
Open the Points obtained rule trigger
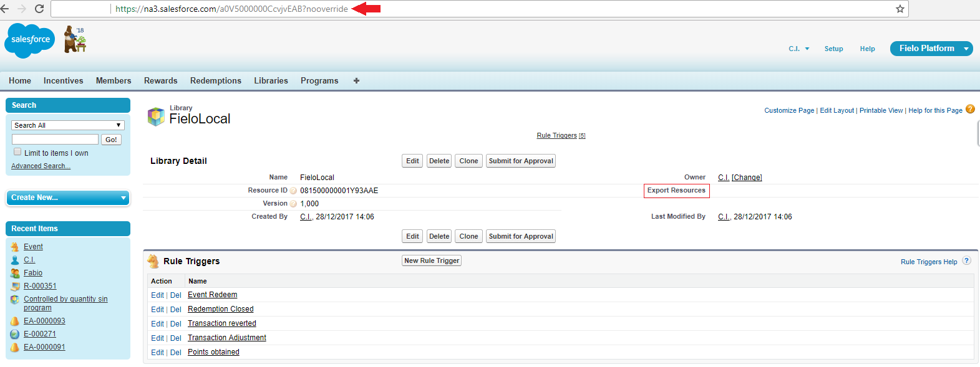[x=213, y=352]
